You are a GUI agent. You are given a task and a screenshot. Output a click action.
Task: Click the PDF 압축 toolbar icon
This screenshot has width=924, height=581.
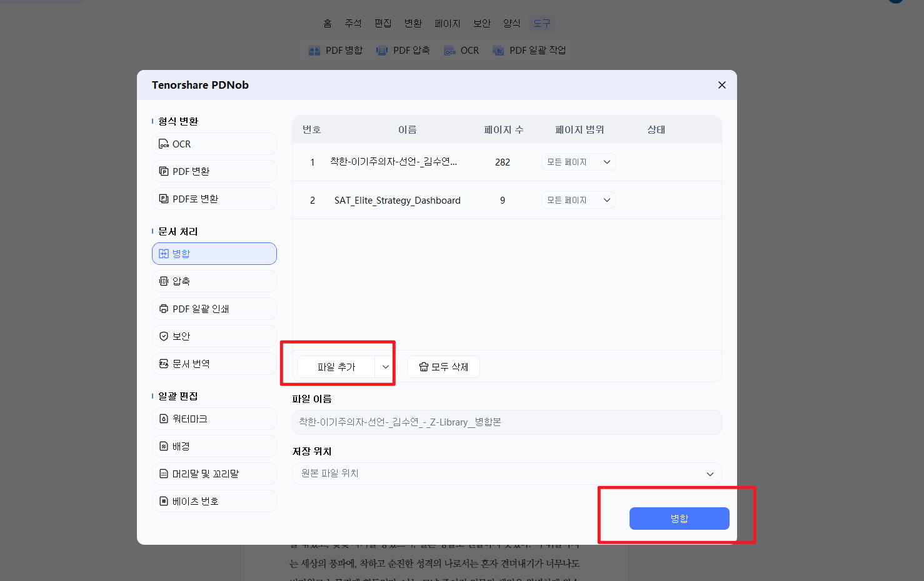click(x=382, y=51)
